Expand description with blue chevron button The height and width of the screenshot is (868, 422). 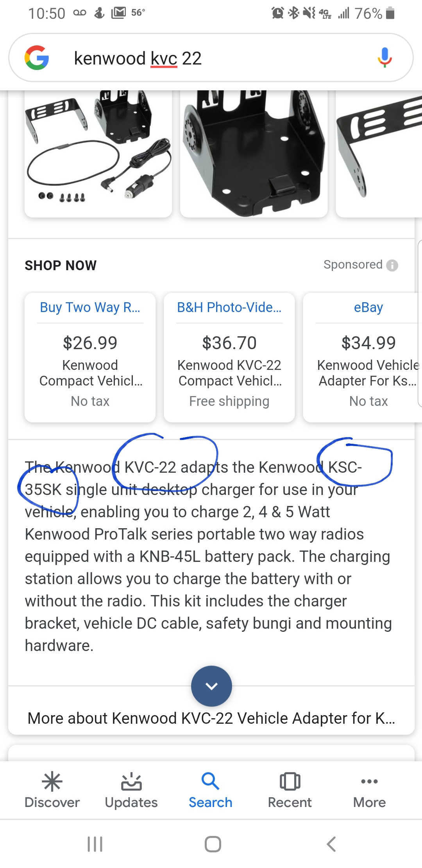(x=211, y=686)
